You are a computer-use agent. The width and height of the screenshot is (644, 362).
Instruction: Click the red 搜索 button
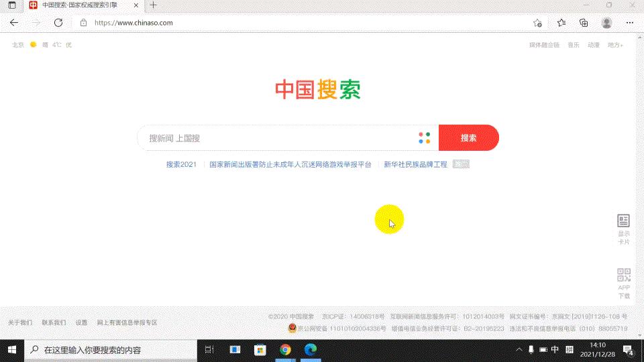click(x=469, y=138)
